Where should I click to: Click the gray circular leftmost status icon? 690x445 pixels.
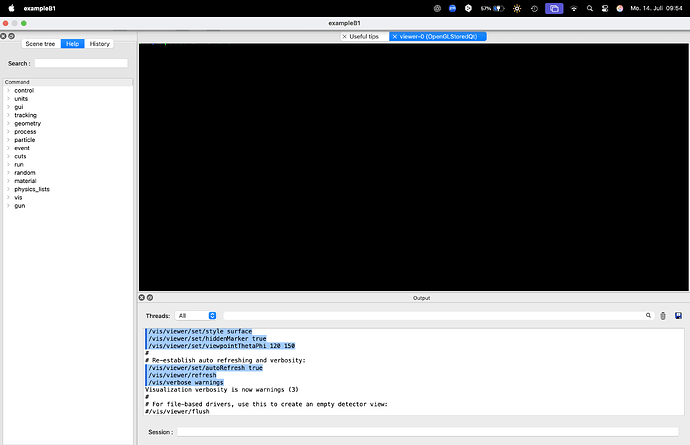437,8
